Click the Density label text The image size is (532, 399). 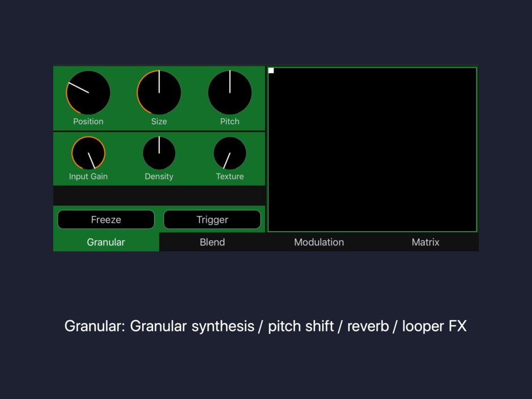tap(159, 176)
